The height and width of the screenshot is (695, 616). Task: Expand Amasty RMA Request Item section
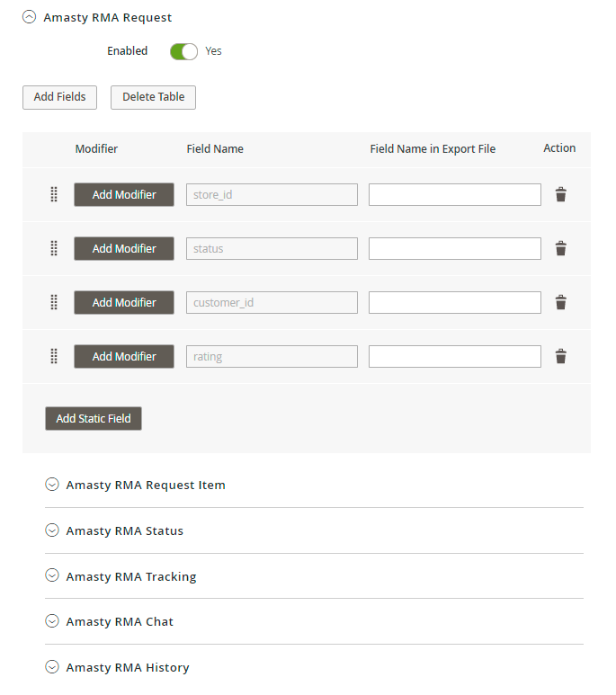[x=52, y=485]
